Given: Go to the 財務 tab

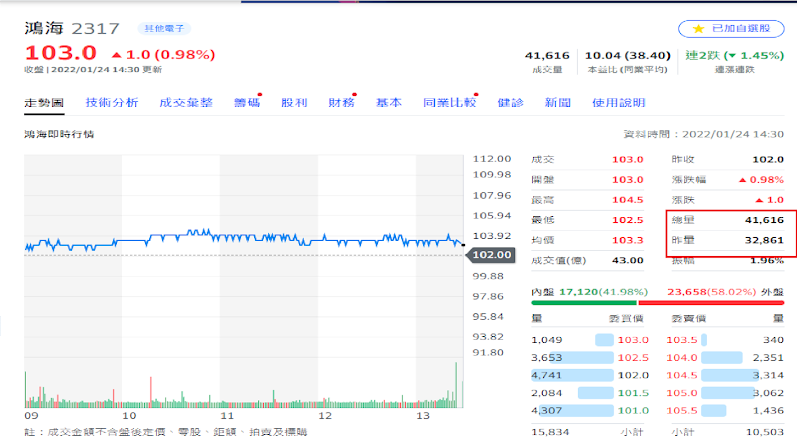Looking at the screenshot, I should click(342, 103).
